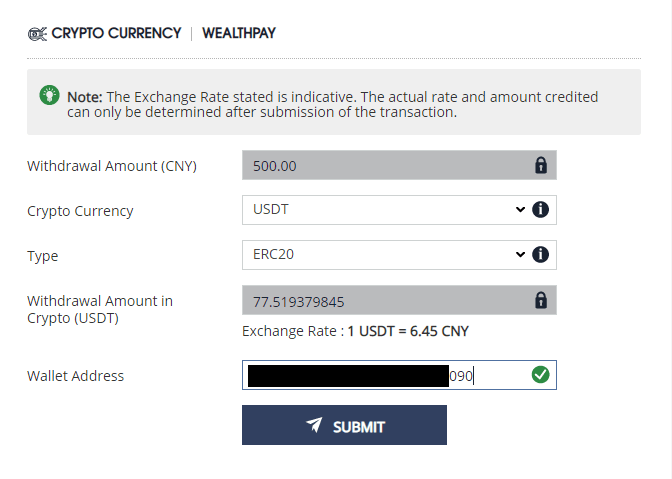This screenshot has height=479, width=672.
Task: Click the lock icon on Withdrawal Amount (CNY)
Action: coord(541,165)
